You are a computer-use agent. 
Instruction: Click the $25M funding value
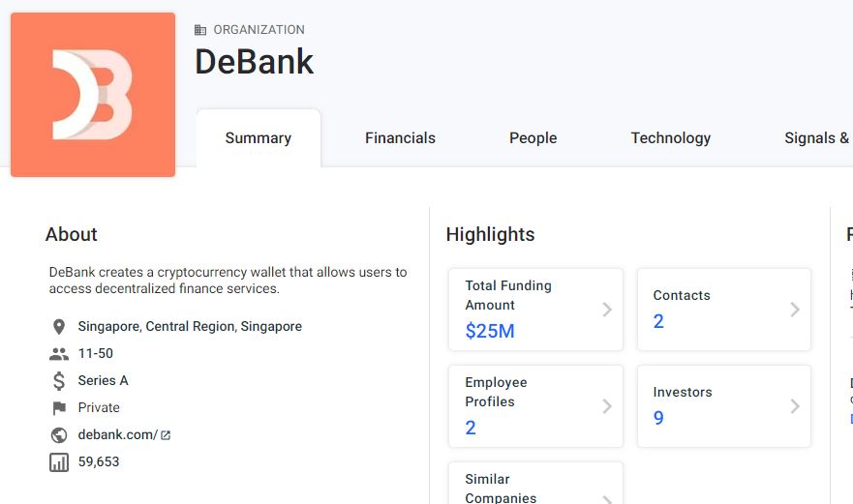click(x=490, y=331)
